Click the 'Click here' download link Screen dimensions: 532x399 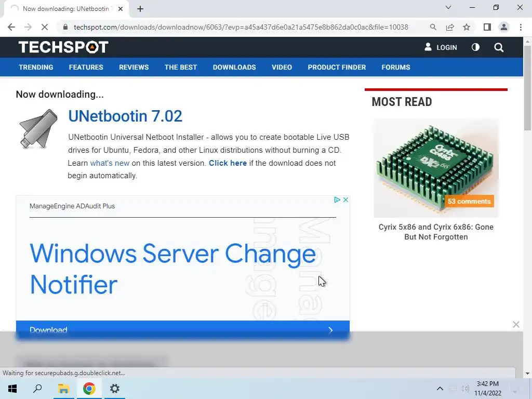tap(228, 163)
